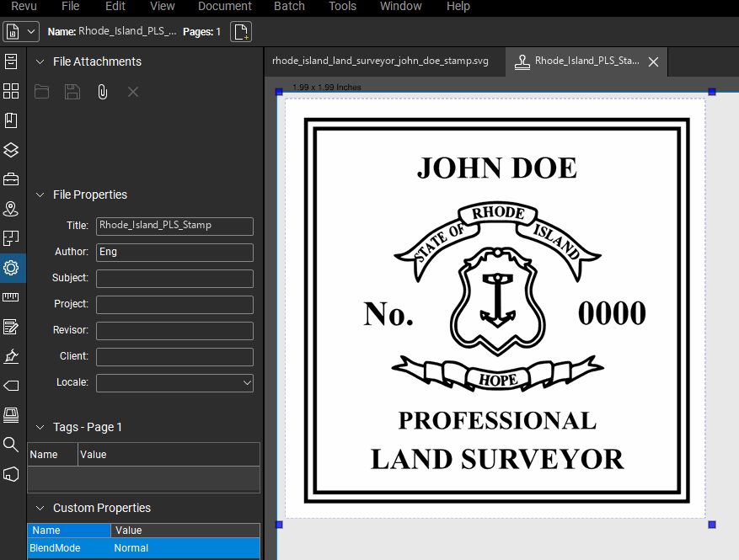Image resolution: width=739 pixels, height=560 pixels.
Task: Click the bottom-right blue selection handle
Action: (712, 524)
